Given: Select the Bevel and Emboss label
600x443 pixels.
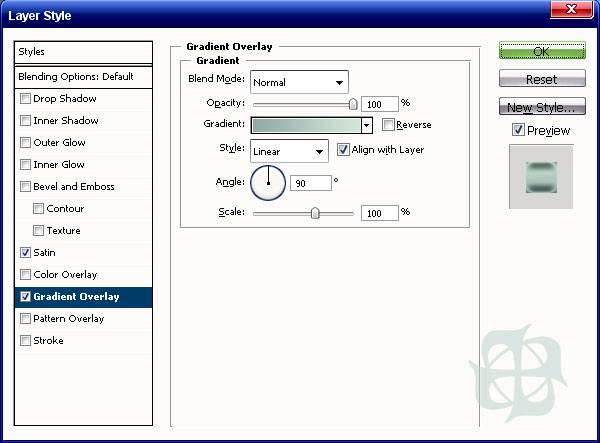Looking at the screenshot, I should tap(74, 187).
